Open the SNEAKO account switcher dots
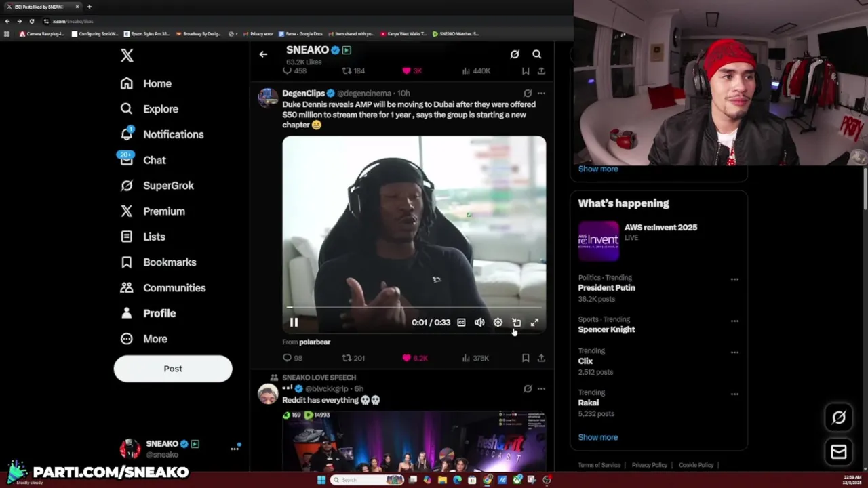Screen dimensions: 868x488 [235, 448]
